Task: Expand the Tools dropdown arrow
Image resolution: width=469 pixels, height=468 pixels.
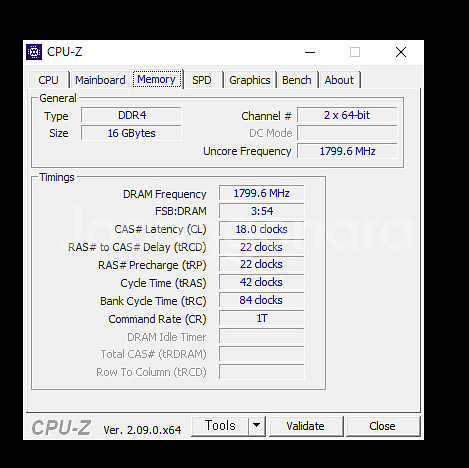Action: (256, 426)
